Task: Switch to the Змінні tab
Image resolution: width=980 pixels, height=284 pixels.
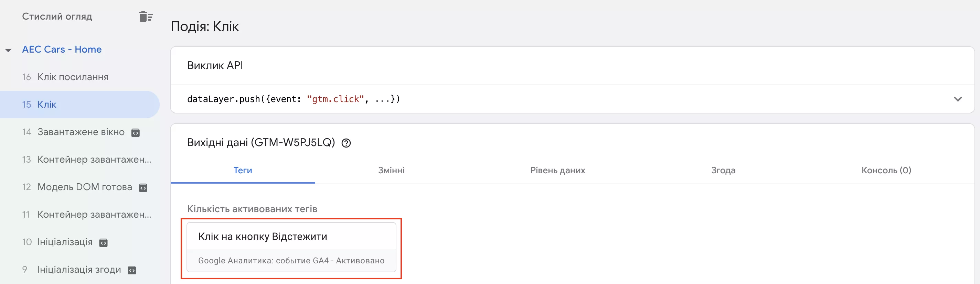Action: (x=391, y=170)
